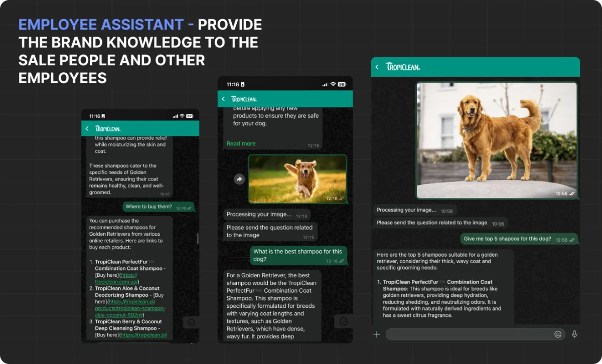
Task: Tap 11:16 clock in middle phone status bar
Action: point(233,84)
